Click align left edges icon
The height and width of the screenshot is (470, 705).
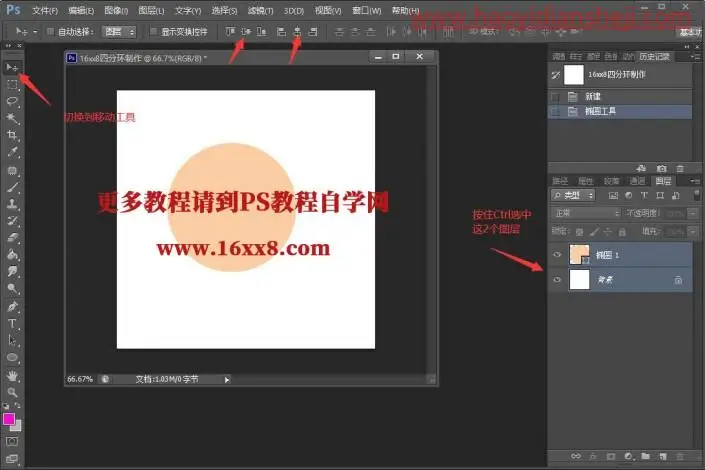pyautogui.click(x=281, y=31)
